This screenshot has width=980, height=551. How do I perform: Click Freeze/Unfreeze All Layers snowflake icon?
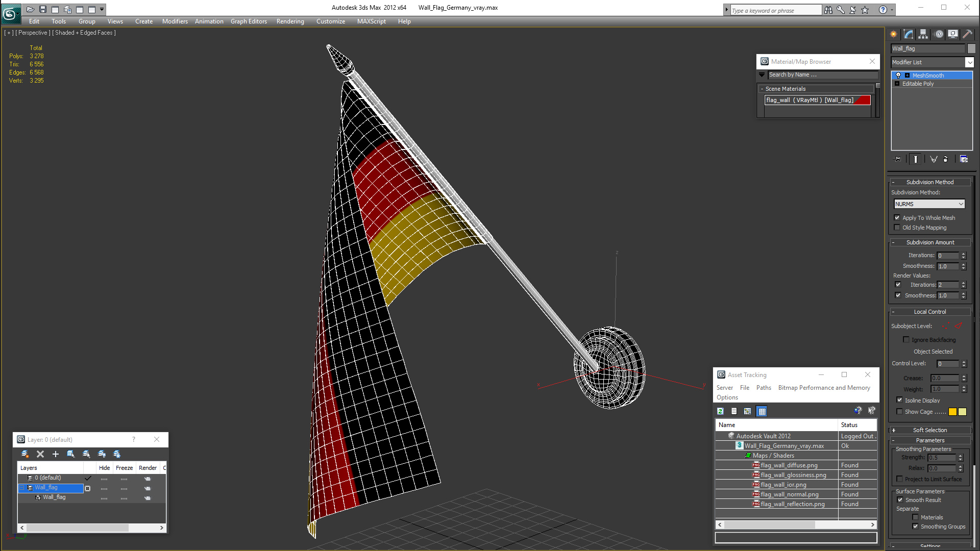pyautogui.click(x=117, y=454)
